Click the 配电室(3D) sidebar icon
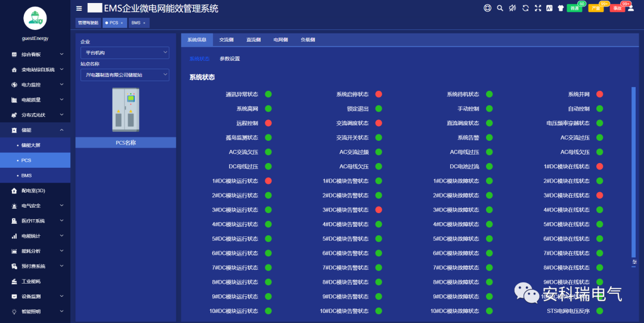 (x=14, y=190)
